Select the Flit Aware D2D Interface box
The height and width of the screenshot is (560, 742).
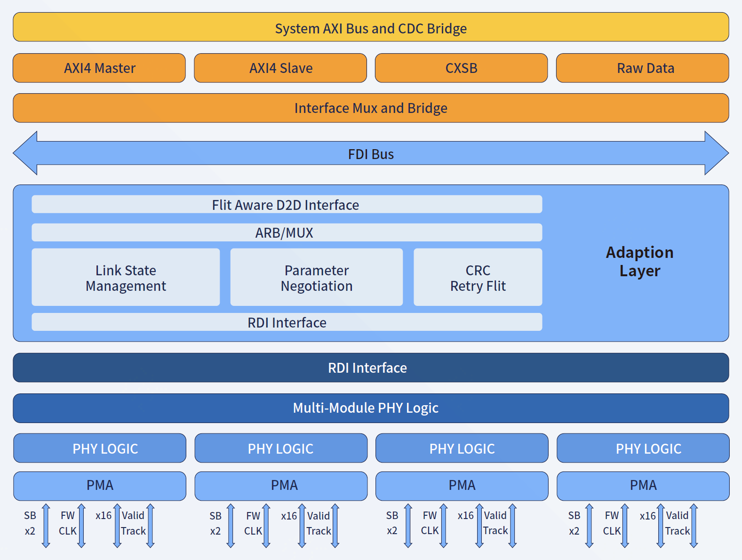coord(287,205)
